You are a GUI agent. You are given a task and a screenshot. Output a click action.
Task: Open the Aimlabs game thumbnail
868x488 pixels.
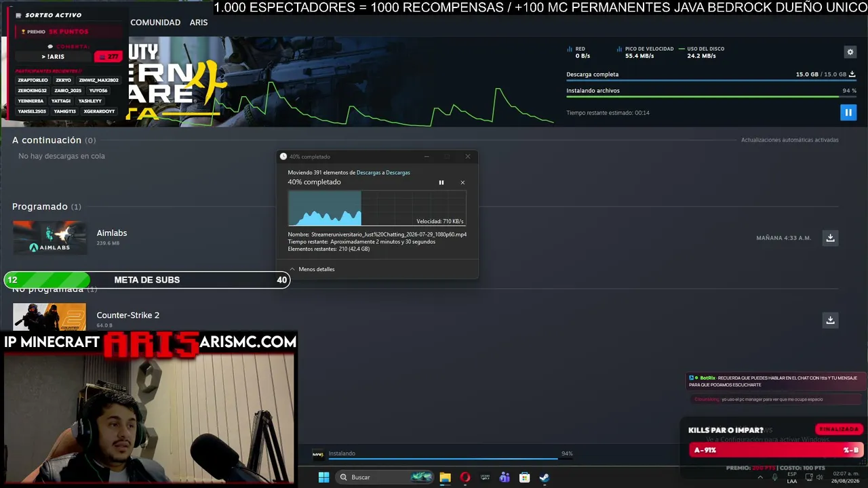(x=50, y=238)
